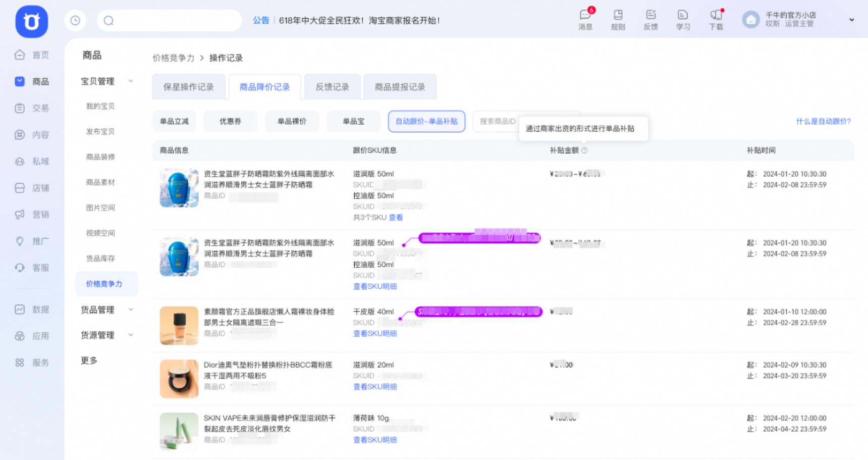Image resolution: width=868 pixels, height=460 pixels.
Task: Click the 价格竞争力 breadcrumb link
Action: (x=174, y=58)
